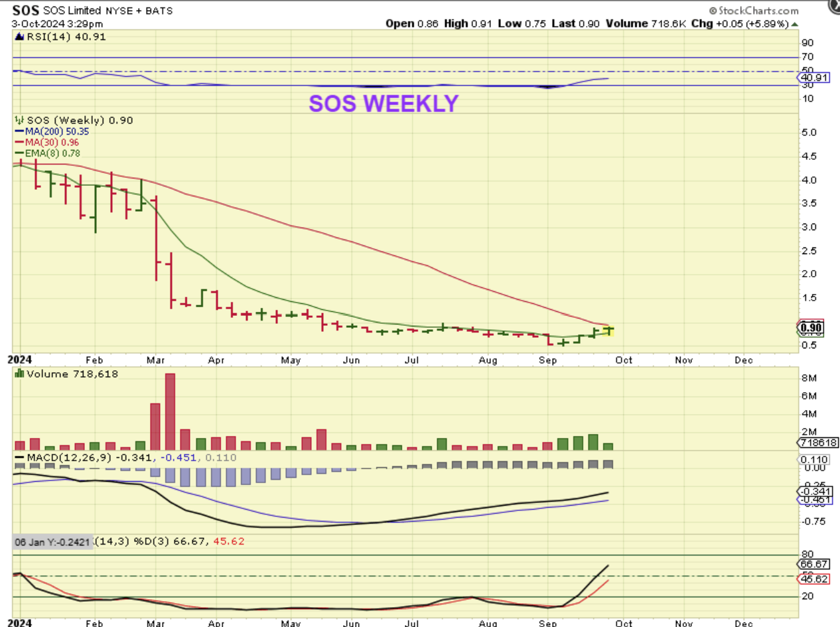Click the Low 0.75 quote value
Screen dimensions: 840x627
pyautogui.click(x=522, y=23)
